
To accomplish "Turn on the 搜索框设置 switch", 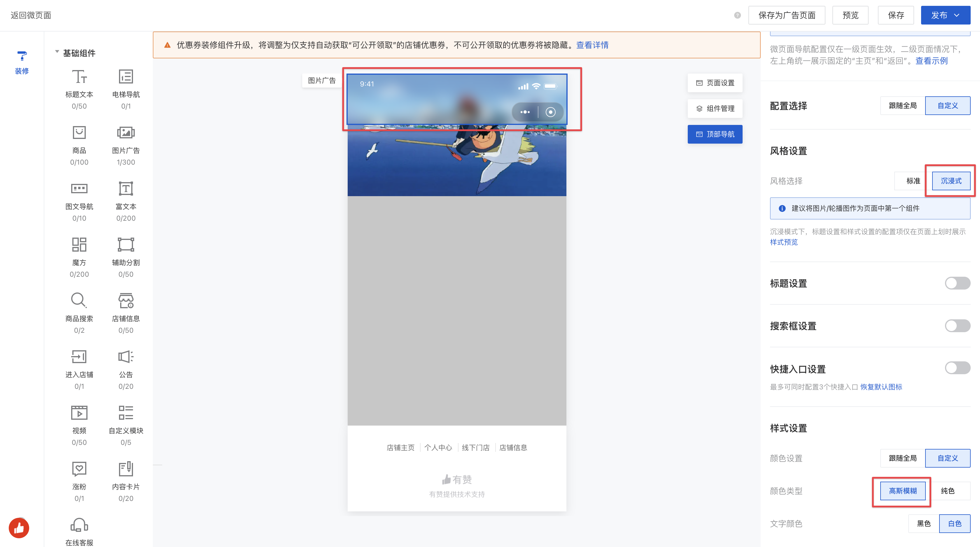I will coord(957,326).
